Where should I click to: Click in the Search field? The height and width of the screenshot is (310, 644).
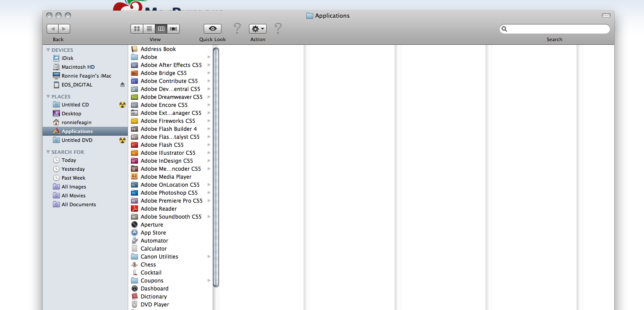click(555, 29)
